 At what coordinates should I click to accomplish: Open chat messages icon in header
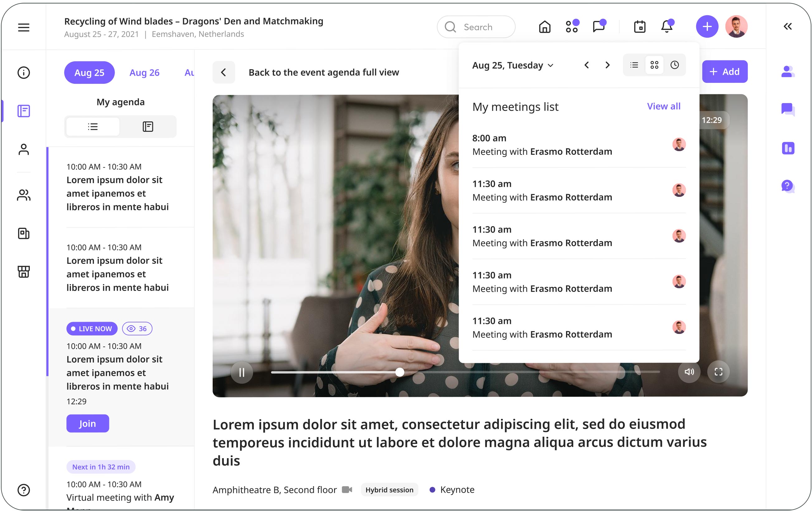[x=599, y=27]
